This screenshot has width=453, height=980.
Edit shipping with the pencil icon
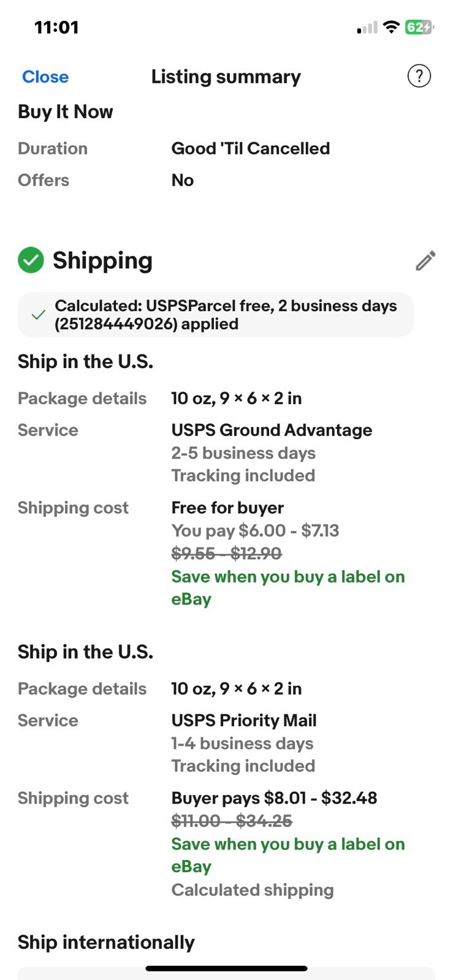tap(425, 261)
